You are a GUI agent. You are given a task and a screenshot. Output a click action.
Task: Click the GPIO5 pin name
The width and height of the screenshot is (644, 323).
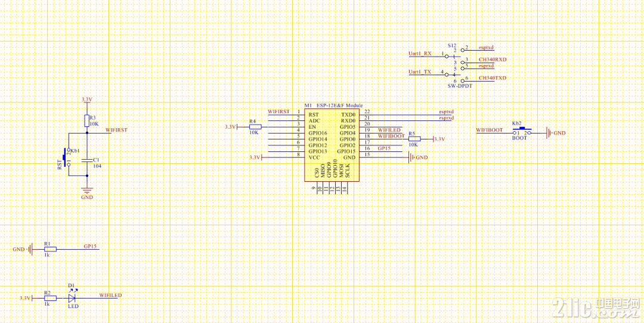coord(348,127)
